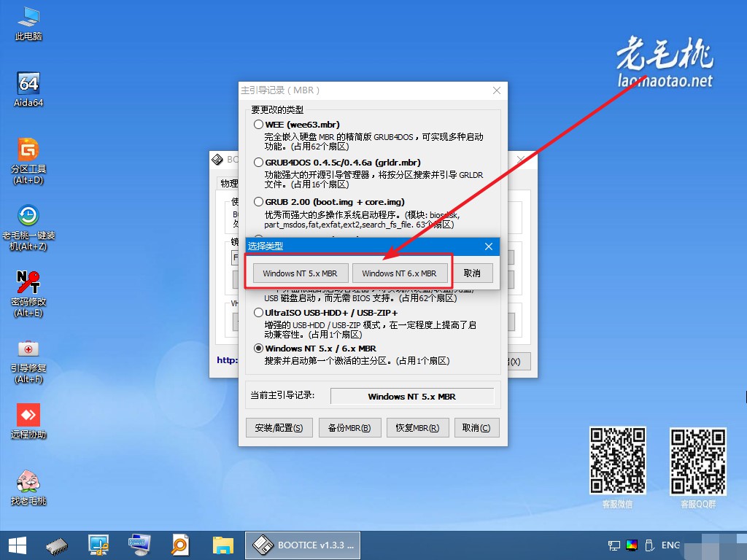Image resolution: width=747 pixels, height=560 pixels.
Task: Click the 恢复MBR(R) button
Action: tap(417, 427)
